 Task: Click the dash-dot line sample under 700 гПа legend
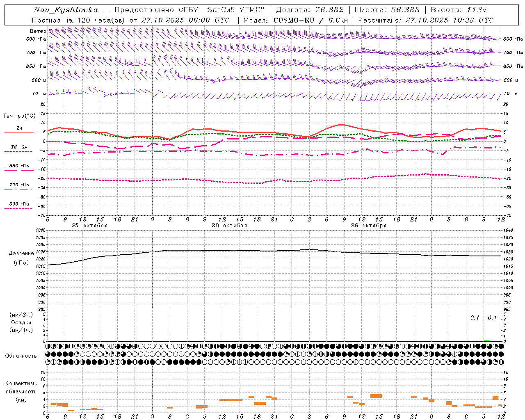click(x=18, y=189)
